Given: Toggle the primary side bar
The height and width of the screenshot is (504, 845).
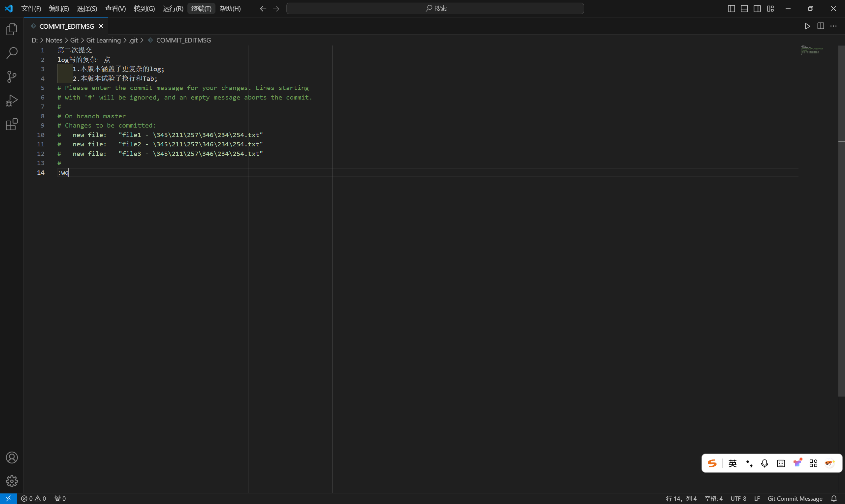Looking at the screenshot, I should click(731, 9).
